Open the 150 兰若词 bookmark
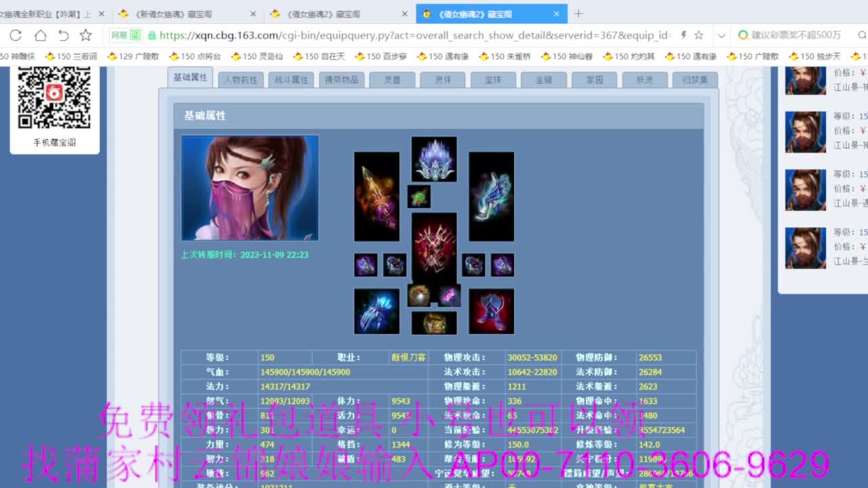 (x=71, y=56)
